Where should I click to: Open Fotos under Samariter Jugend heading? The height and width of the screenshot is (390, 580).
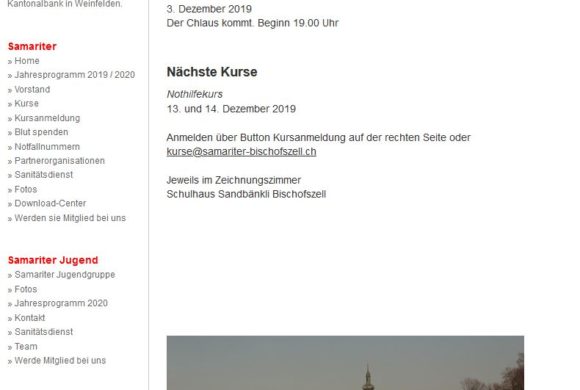click(26, 289)
